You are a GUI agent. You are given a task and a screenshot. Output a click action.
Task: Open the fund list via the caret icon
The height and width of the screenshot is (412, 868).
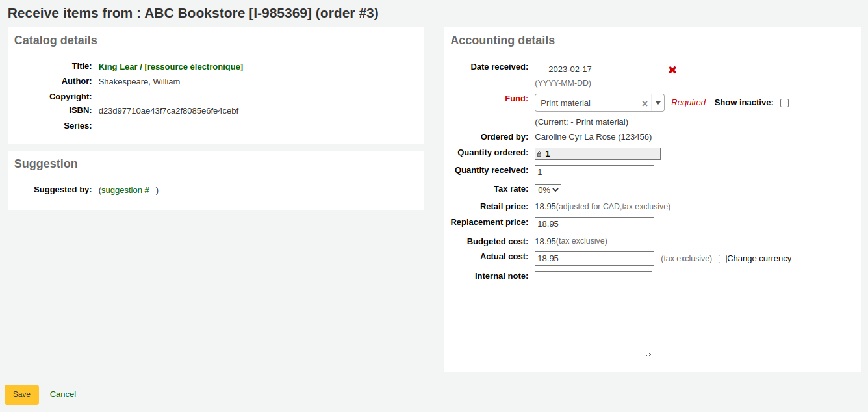[657, 103]
